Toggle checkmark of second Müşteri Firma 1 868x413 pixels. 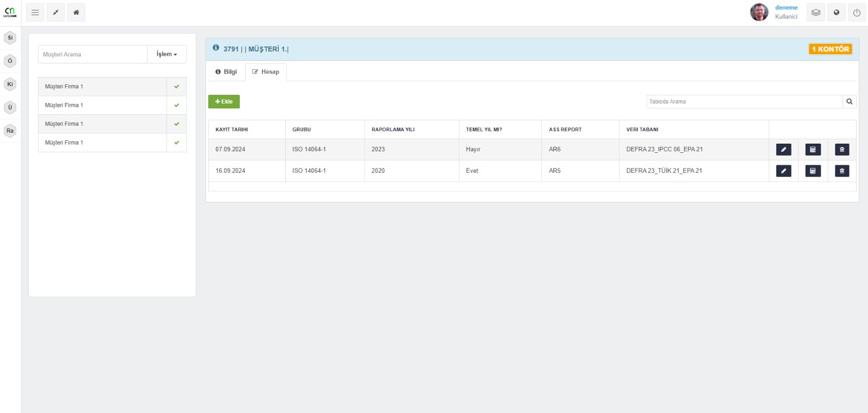coord(176,105)
